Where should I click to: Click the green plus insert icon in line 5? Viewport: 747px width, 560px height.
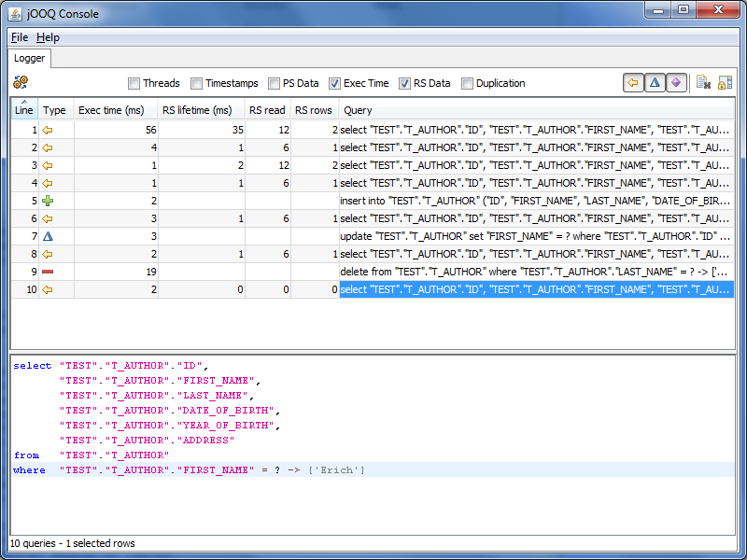tap(48, 201)
